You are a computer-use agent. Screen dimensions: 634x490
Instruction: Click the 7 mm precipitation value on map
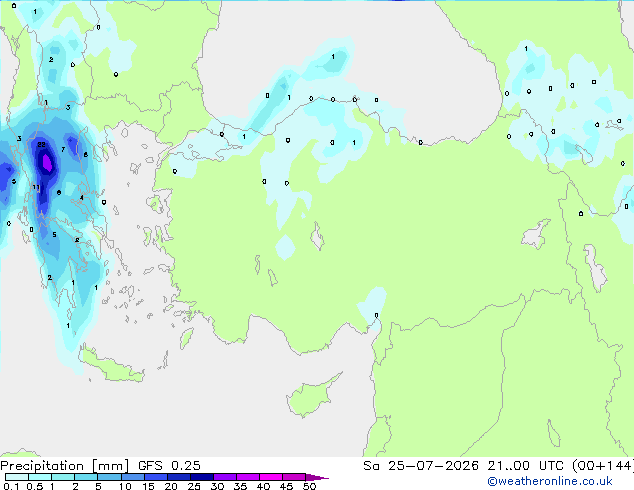[63, 149]
